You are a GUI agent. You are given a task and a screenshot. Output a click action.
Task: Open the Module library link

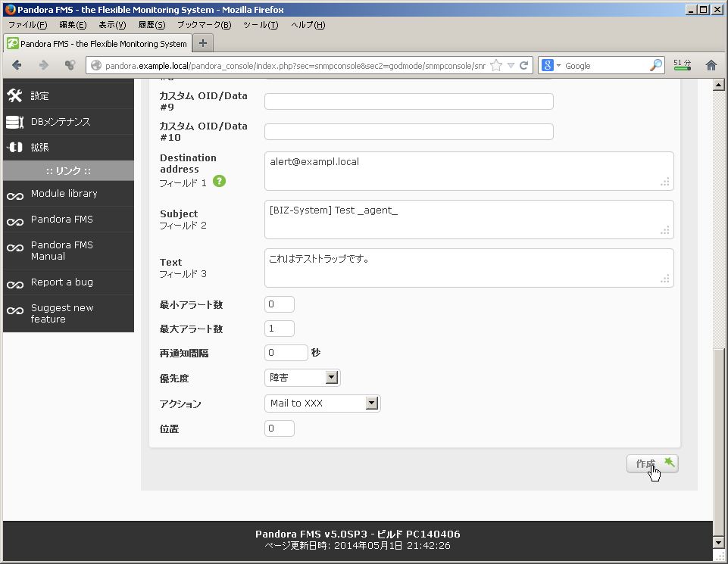pos(64,193)
